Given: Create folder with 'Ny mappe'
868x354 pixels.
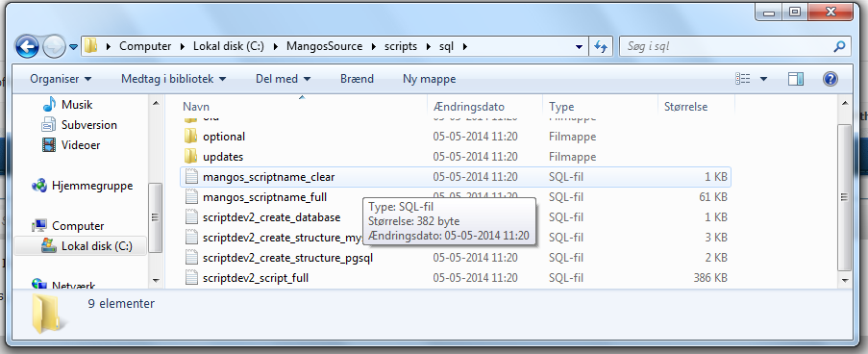Looking at the screenshot, I should [x=430, y=79].
